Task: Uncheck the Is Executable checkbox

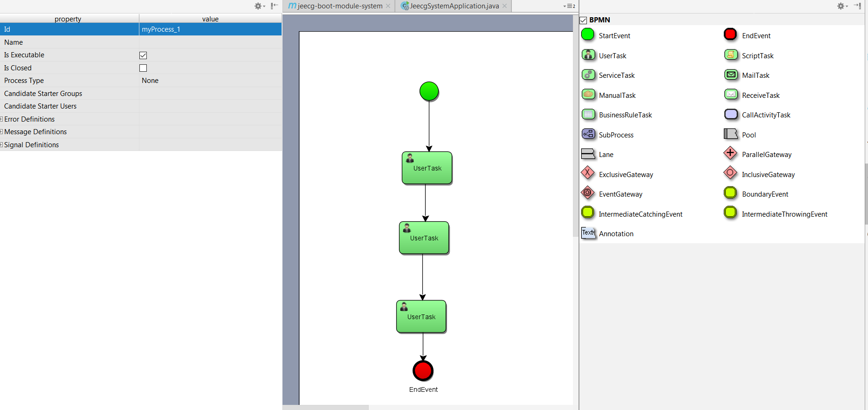Action: [143, 55]
